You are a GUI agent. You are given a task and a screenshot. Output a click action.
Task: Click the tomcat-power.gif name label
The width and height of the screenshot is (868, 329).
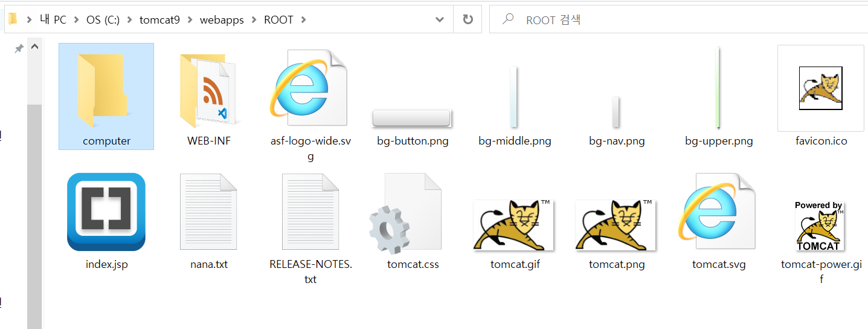tap(821, 272)
